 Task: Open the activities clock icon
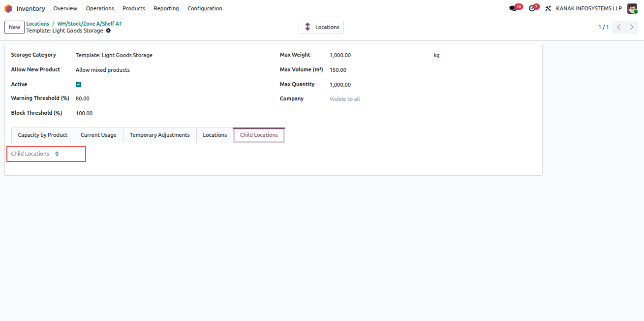(x=532, y=8)
